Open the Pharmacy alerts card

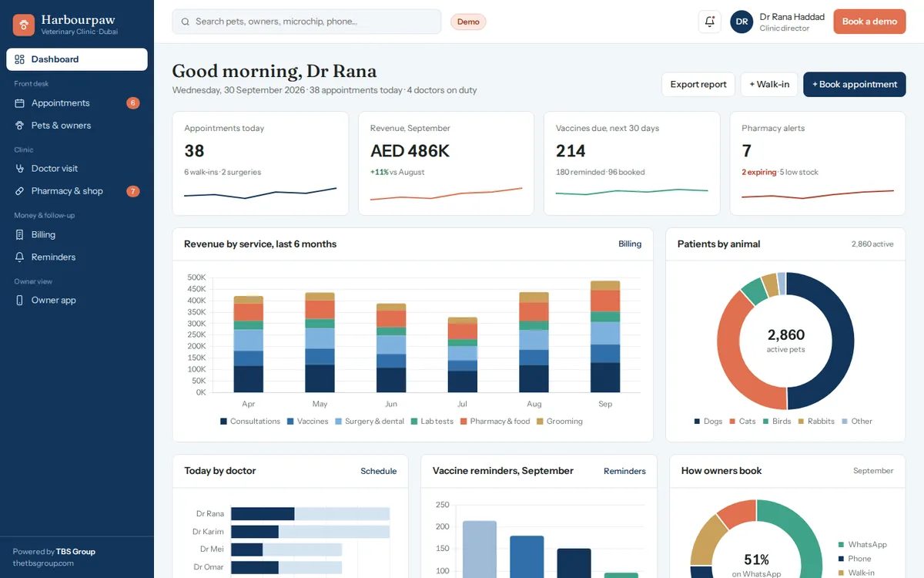click(x=818, y=163)
